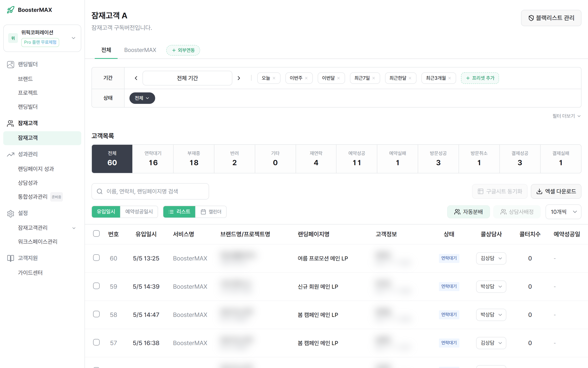Open the 10개씩 page size dropdown

coord(563,212)
